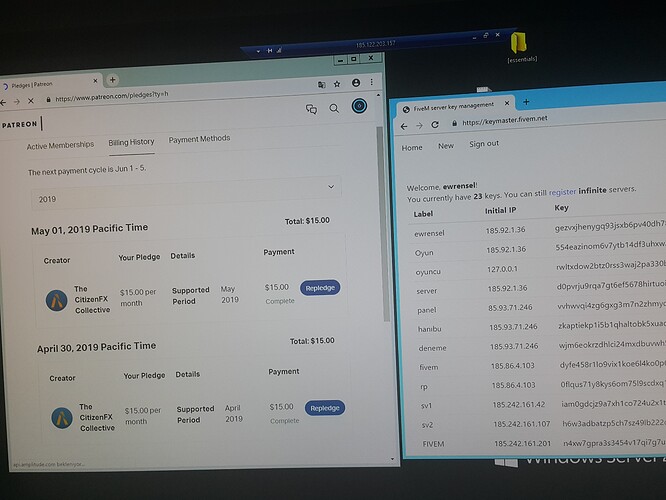This screenshot has height=500, width=666.
Task: Go forward in the FiveM keymaster window
Action: (x=419, y=126)
